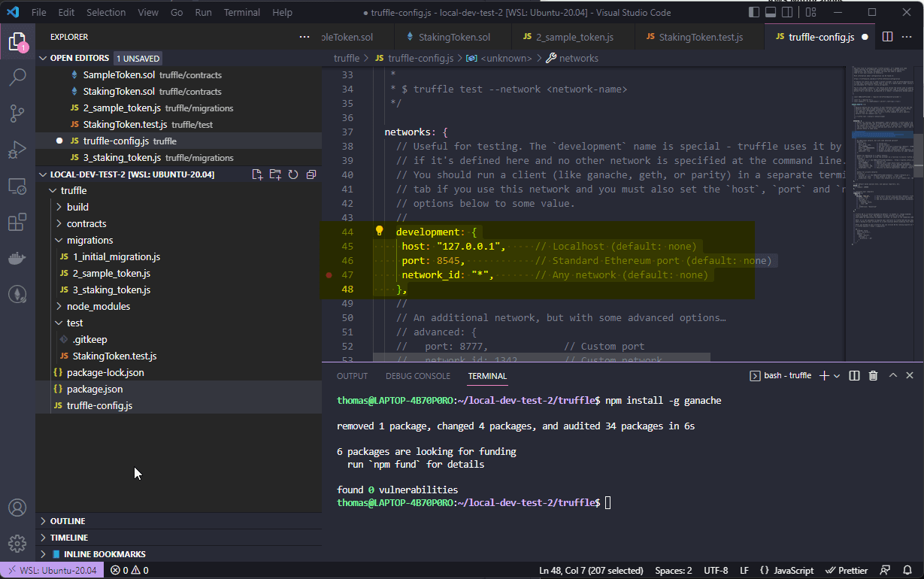Screen dimensions: 924x579
Task: Split the terminal panel
Action: tap(855, 375)
